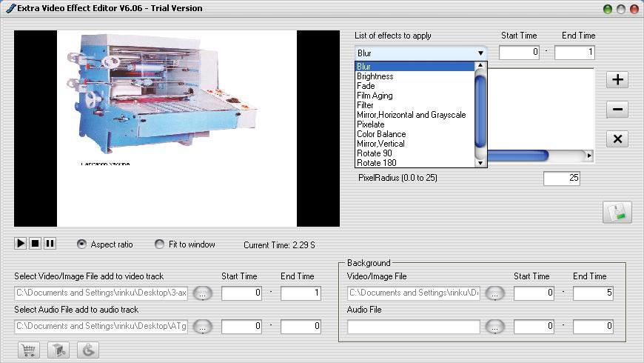Click Background Audio File path field
The height and width of the screenshot is (363, 644).
[414, 327]
